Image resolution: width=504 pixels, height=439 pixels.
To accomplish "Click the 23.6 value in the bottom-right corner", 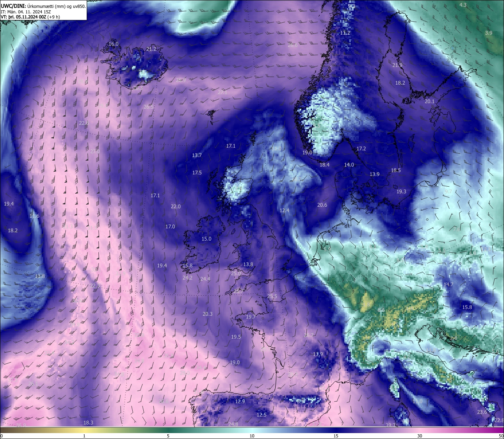I will coord(482,412).
